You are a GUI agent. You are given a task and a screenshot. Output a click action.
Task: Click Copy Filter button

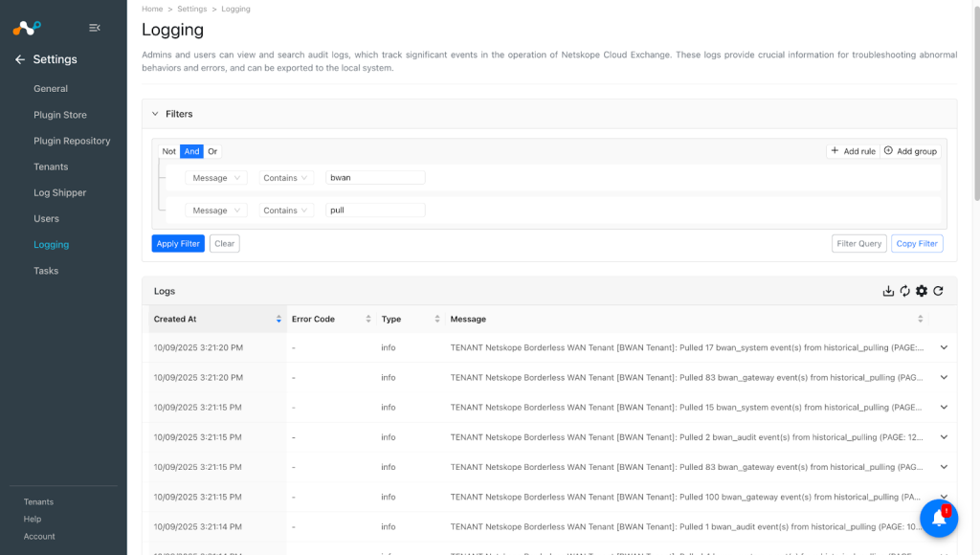[x=917, y=244]
